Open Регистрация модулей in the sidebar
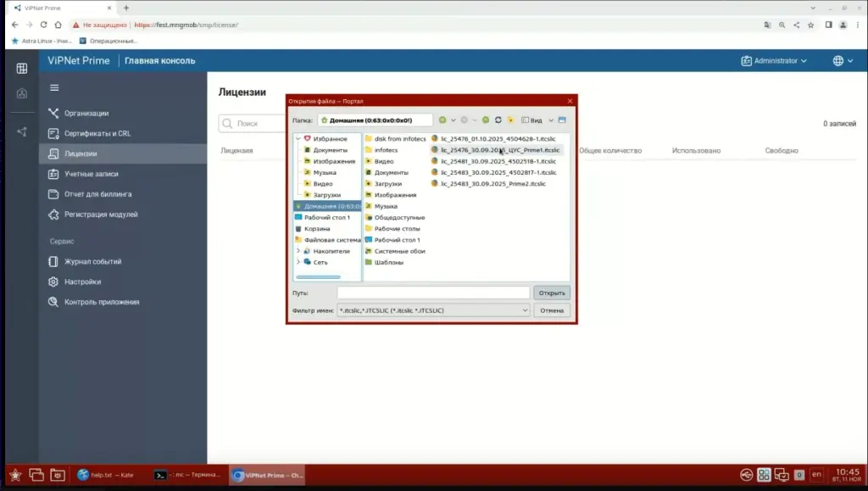868x491 pixels. [123, 215]
